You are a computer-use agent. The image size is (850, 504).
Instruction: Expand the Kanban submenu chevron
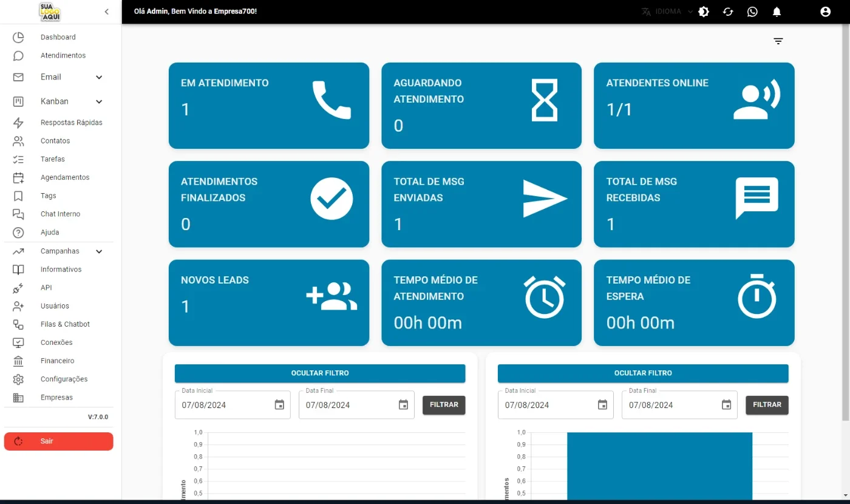tap(99, 101)
